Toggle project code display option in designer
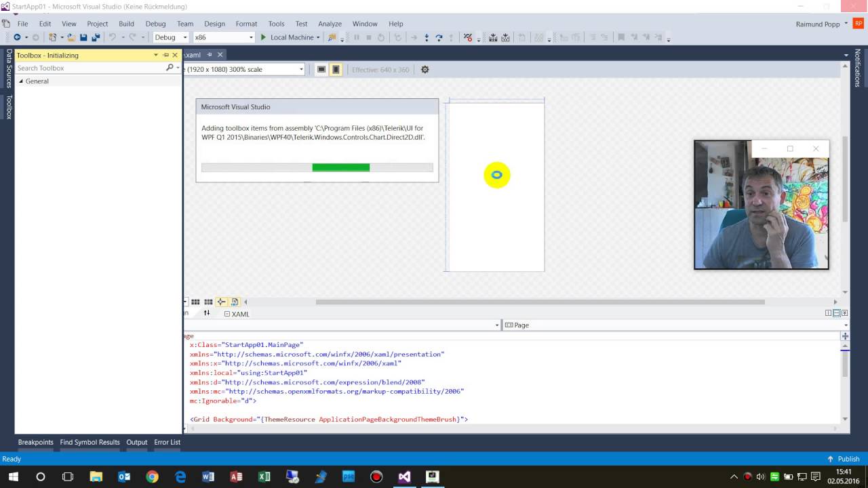 (x=235, y=302)
